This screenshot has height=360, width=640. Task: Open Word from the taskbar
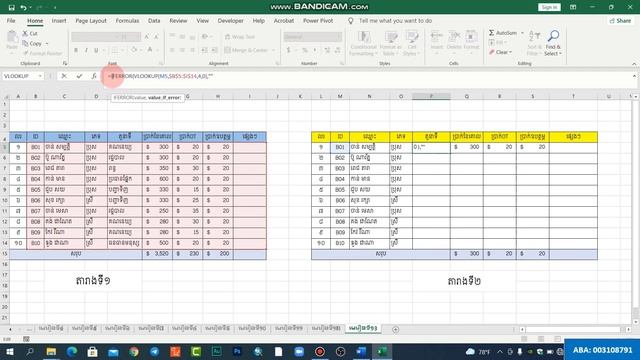(361, 351)
